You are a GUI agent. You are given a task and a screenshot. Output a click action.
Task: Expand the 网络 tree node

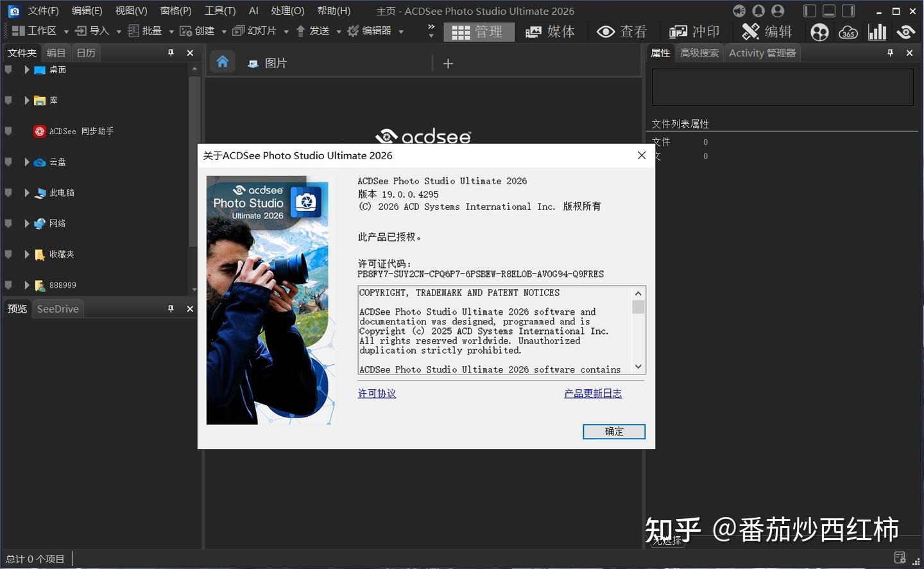(26, 223)
